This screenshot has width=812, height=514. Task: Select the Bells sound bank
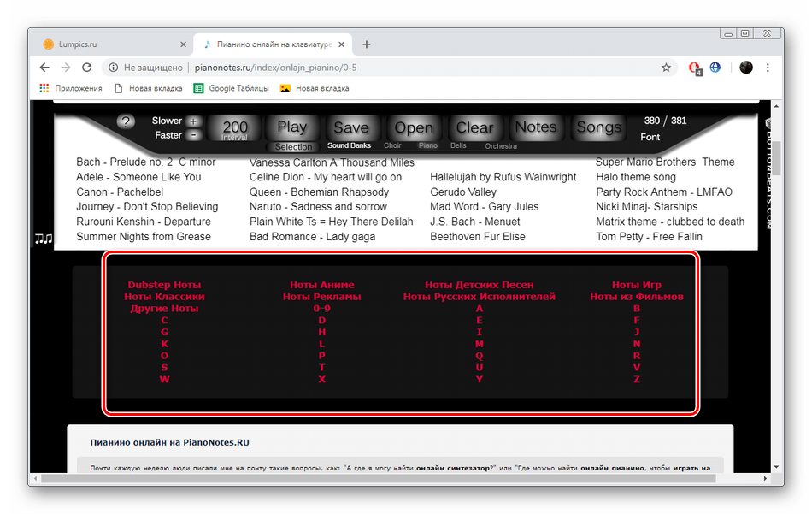[458, 145]
